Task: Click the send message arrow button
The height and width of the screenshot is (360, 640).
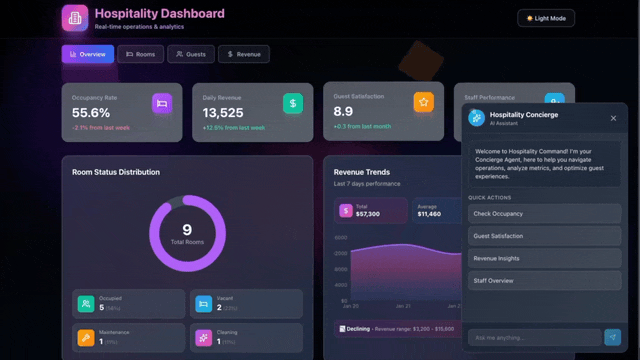Action: pyautogui.click(x=613, y=338)
